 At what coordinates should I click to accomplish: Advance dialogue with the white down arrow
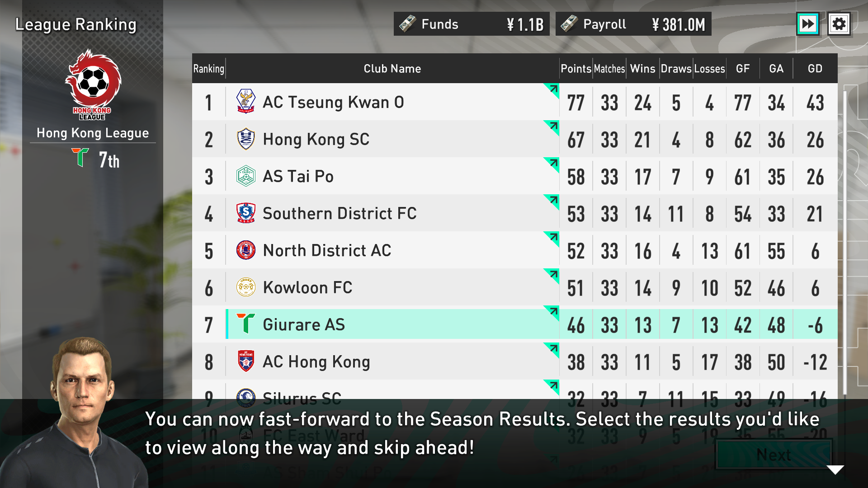click(x=835, y=470)
